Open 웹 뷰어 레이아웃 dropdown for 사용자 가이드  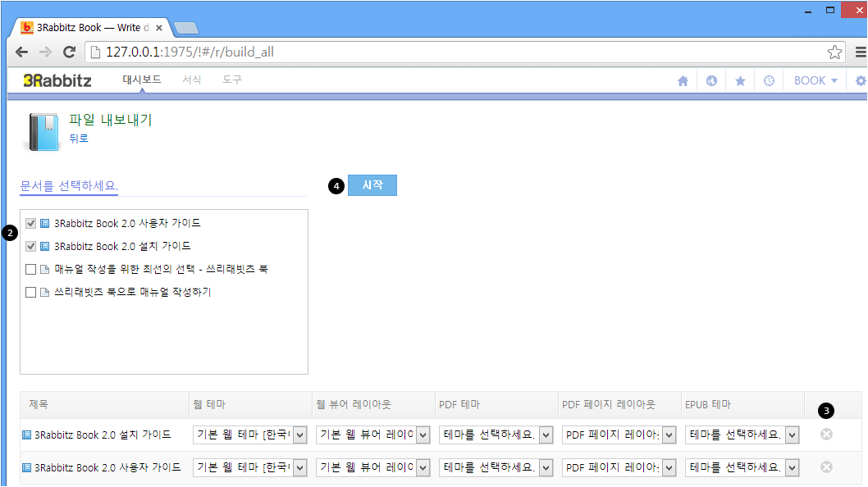click(372, 467)
